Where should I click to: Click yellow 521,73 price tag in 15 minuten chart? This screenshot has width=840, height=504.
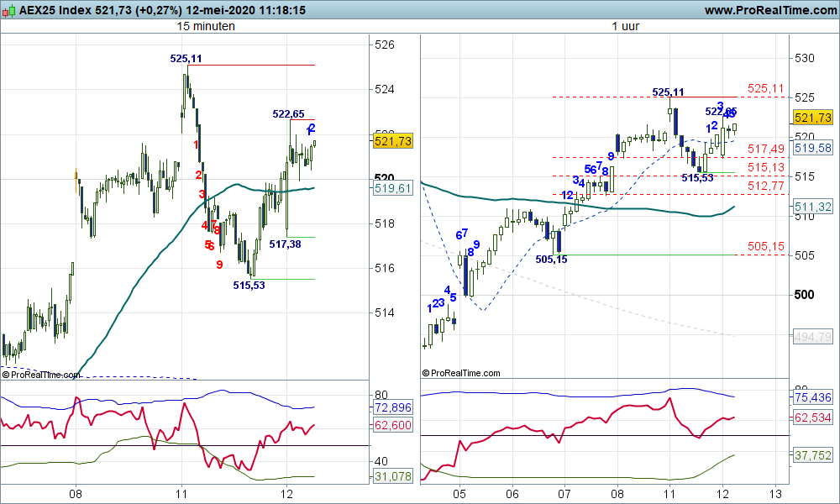393,141
